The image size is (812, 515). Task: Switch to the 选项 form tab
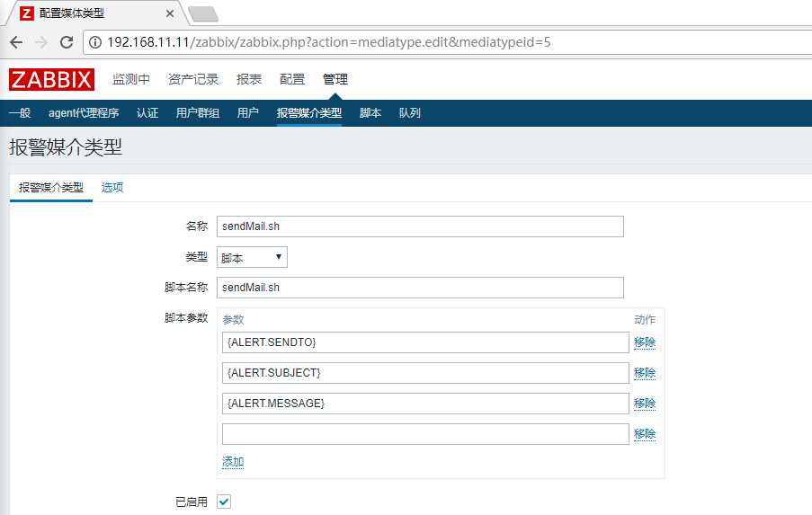112,187
